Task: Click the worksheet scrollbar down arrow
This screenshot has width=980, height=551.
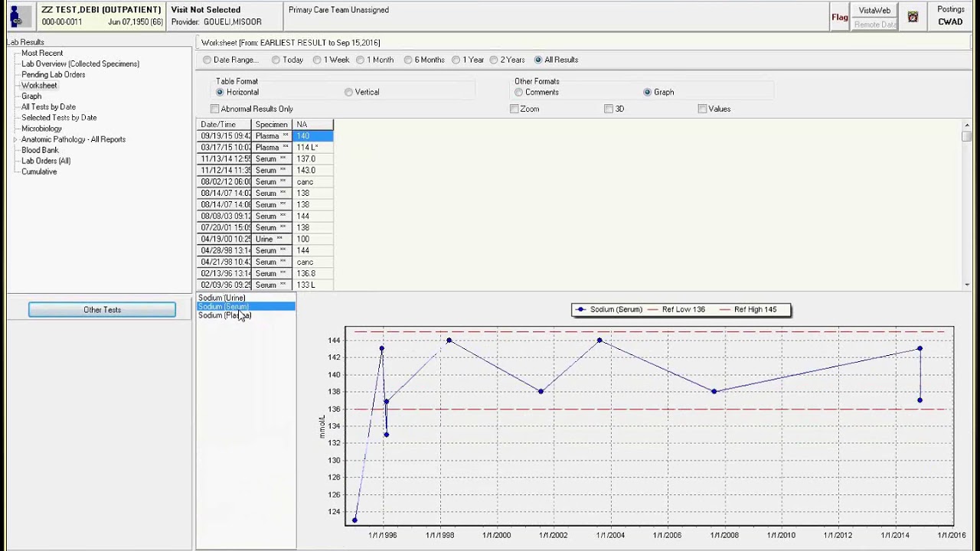Action: click(967, 285)
